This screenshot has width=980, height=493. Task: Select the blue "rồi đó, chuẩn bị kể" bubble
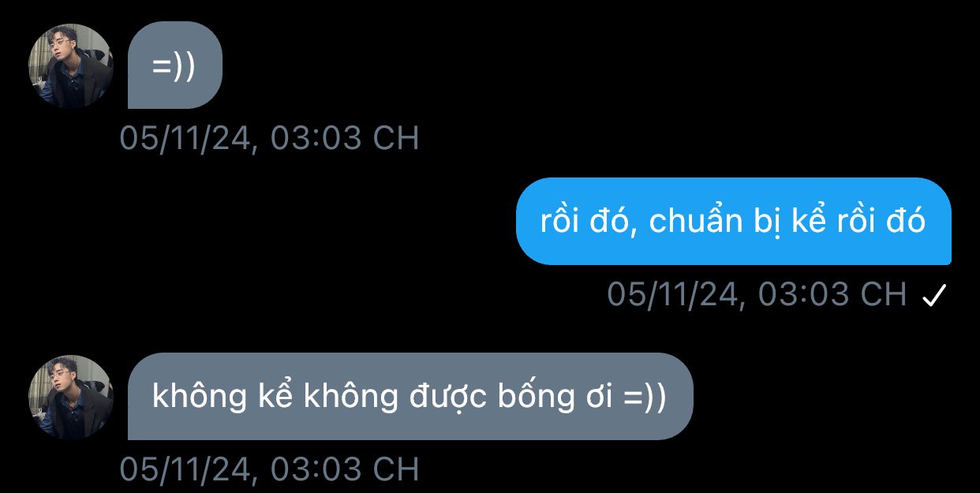point(734,222)
